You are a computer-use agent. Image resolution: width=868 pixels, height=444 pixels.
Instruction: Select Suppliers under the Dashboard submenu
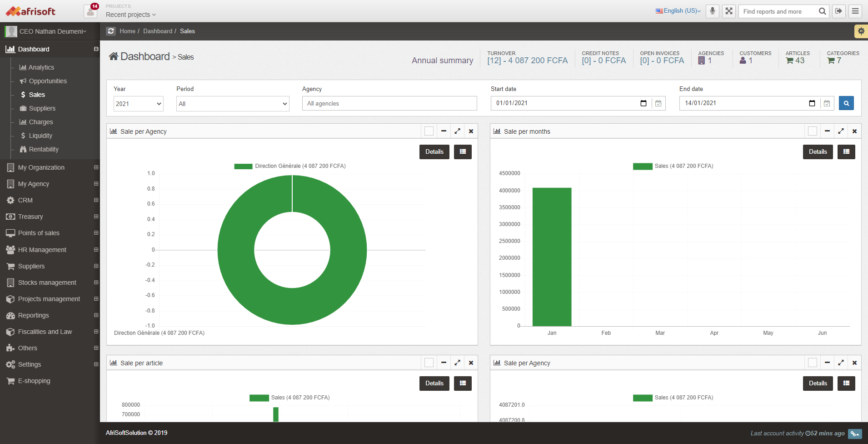click(42, 108)
